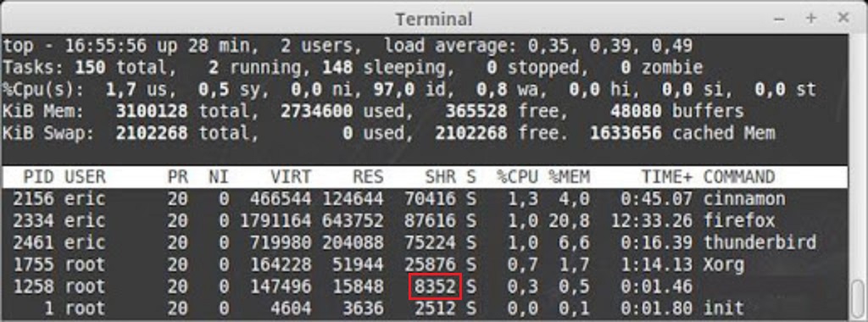Click the KiB Mem total value 3100128
This screenshot has height=322, width=868.
[152, 111]
